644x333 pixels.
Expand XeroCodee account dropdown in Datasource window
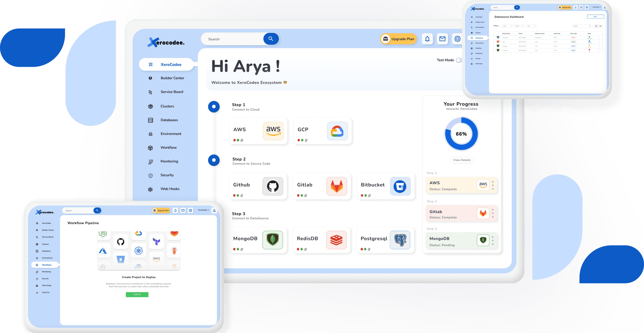click(x=597, y=7)
